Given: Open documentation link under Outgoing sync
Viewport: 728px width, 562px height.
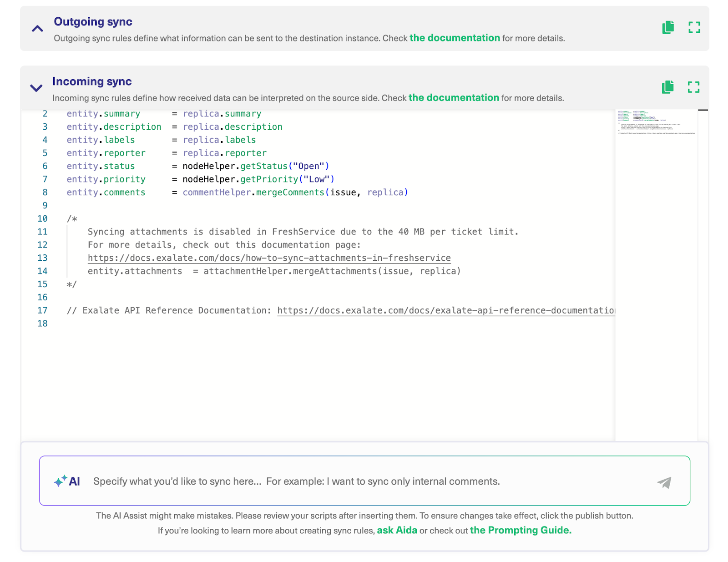Looking at the screenshot, I should tap(454, 38).
